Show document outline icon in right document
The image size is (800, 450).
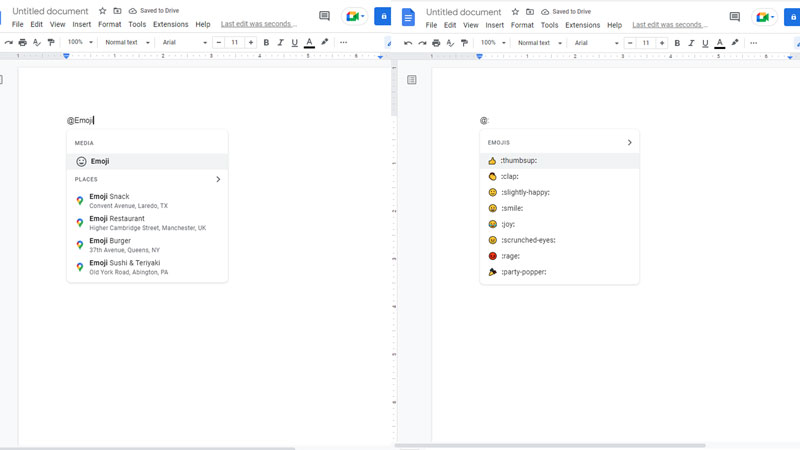[412, 80]
